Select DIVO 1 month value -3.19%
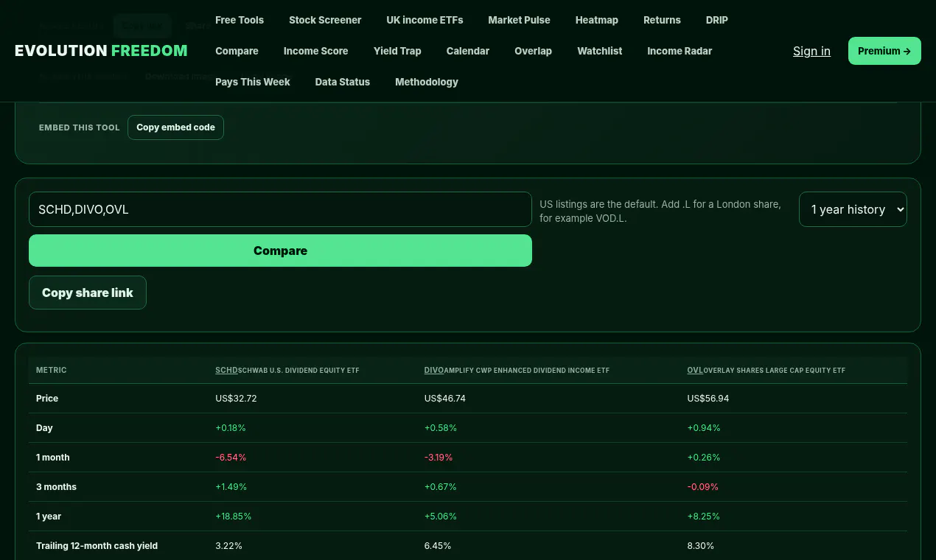 click(x=439, y=458)
